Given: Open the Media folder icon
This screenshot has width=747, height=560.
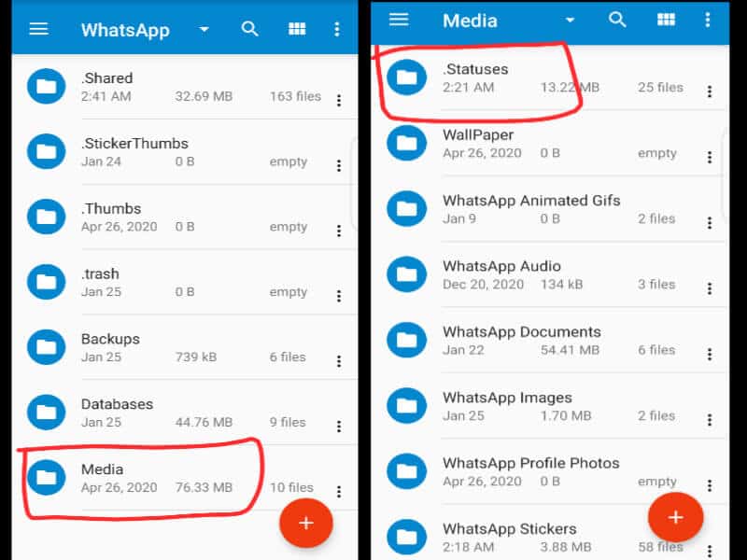Looking at the screenshot, I should 46,478.
